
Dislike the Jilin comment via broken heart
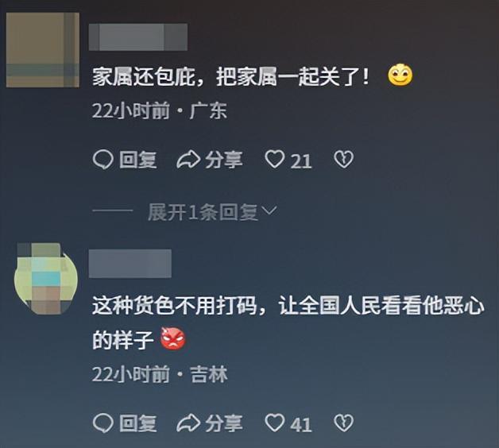tap(344, 423)
